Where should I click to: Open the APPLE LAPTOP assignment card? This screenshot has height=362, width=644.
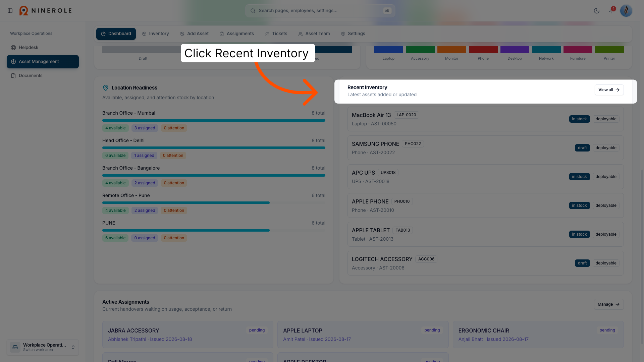coord(363,335)
